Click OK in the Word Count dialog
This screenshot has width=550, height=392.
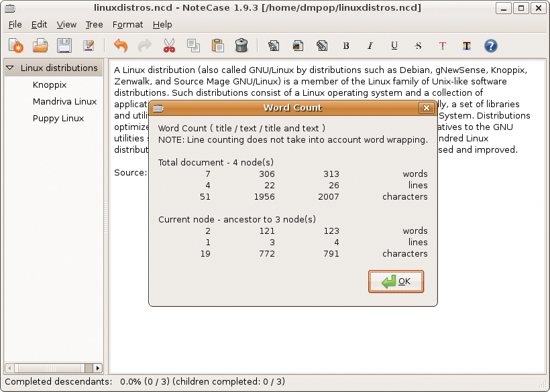click(396, 281)
